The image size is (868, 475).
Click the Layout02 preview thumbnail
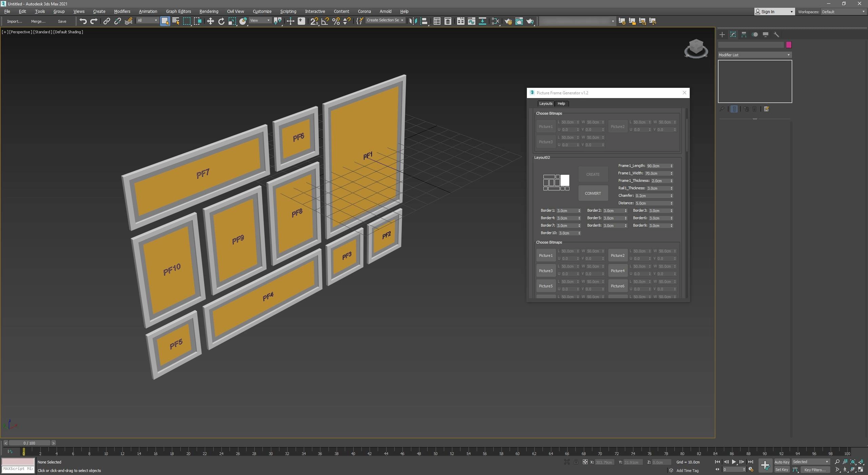556,183
